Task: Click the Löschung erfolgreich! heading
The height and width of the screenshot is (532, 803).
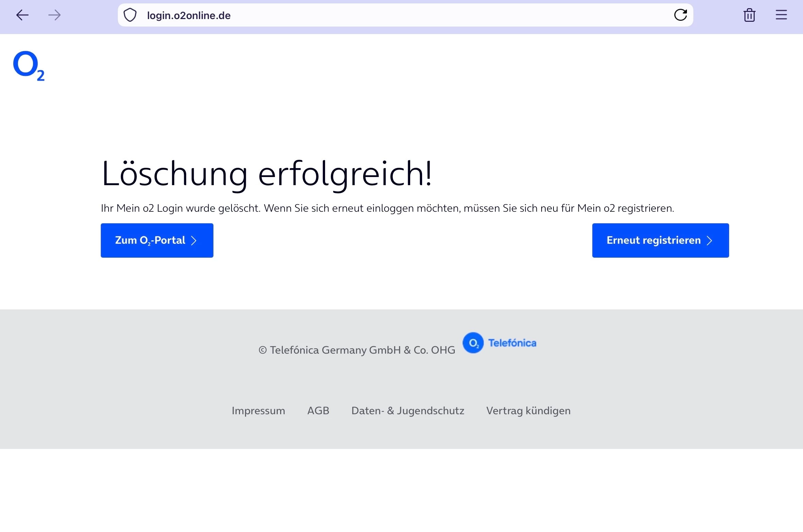Action: pos(267,174)
